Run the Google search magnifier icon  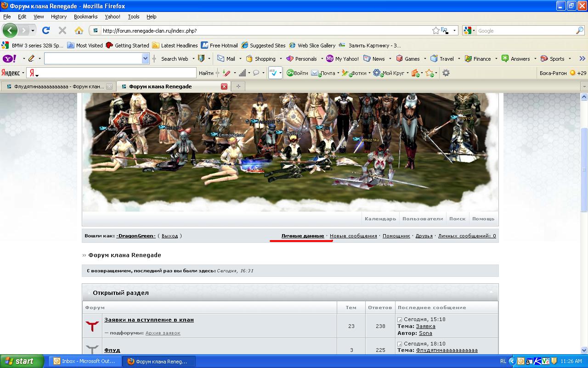point(580,30)
